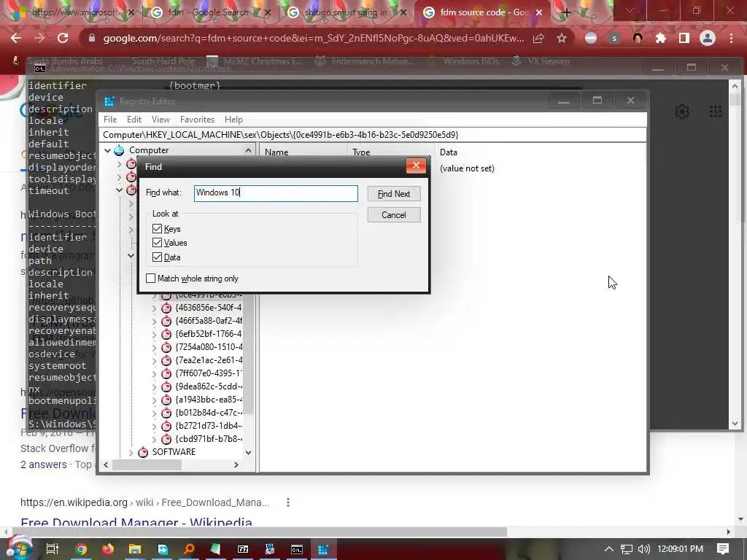747x560 pixels.
Task: Open Google apps grid icon
Action: click(x=715, y=112)
